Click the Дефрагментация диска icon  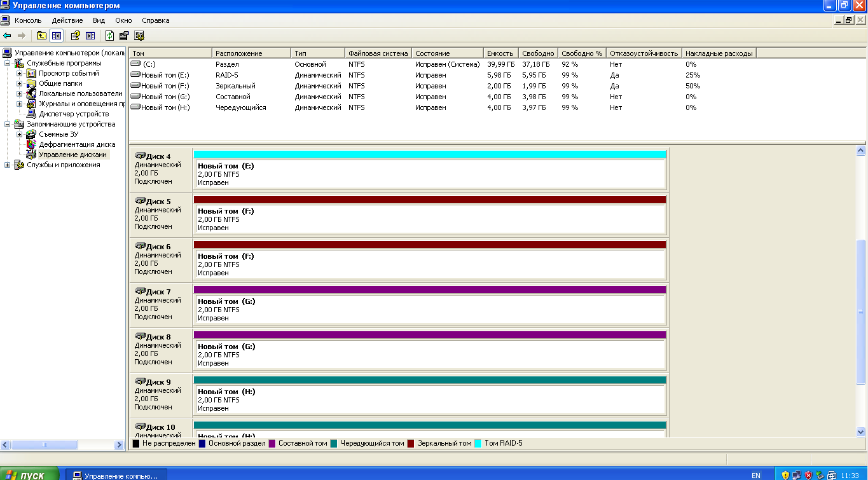(32, 144)
